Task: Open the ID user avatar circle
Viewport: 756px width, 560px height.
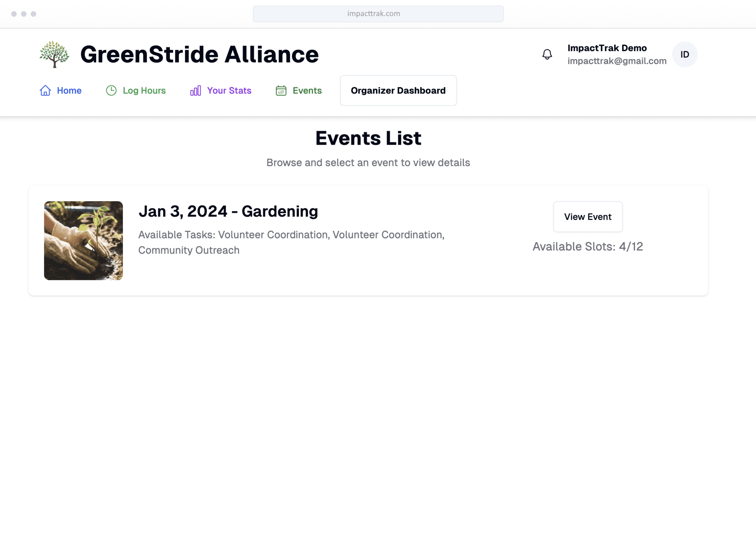Action: click(684, 54)
